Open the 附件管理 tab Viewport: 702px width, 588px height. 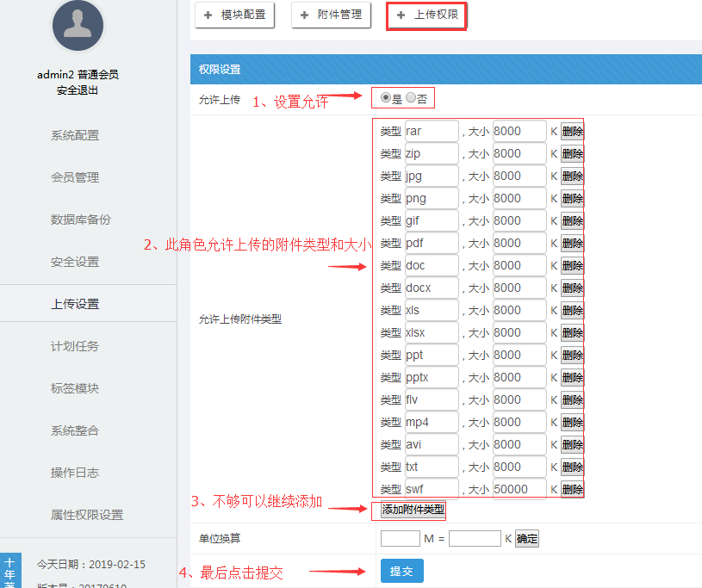332,15
